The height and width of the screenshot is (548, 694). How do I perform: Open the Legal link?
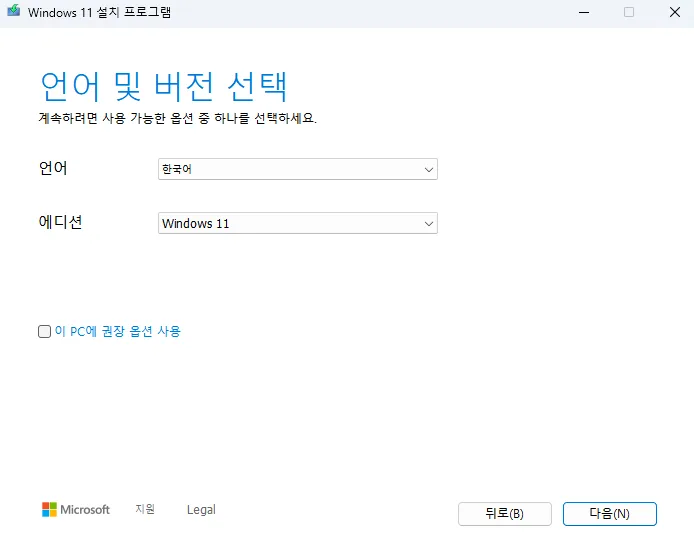pos(201,510)
